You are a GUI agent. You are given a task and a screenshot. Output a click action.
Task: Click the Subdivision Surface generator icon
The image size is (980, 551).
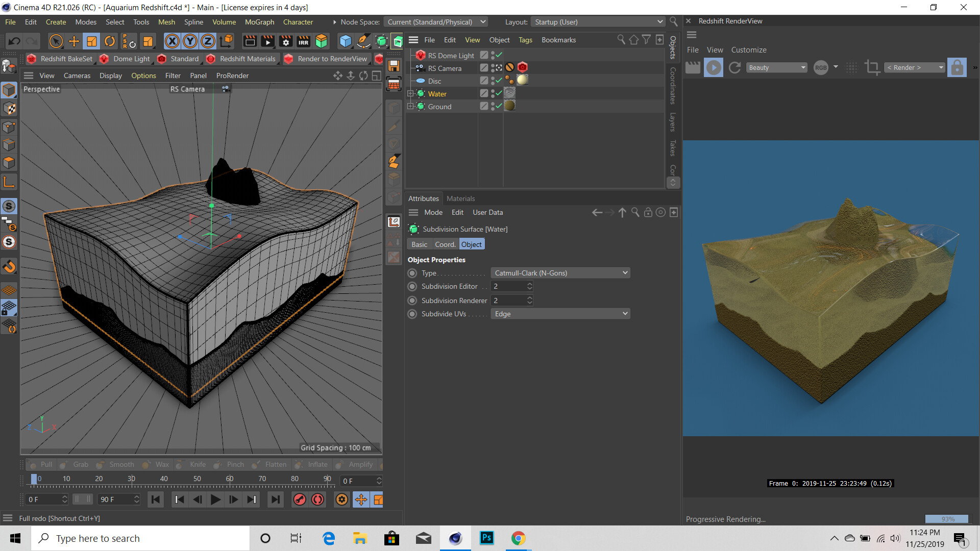pos(381,41)
